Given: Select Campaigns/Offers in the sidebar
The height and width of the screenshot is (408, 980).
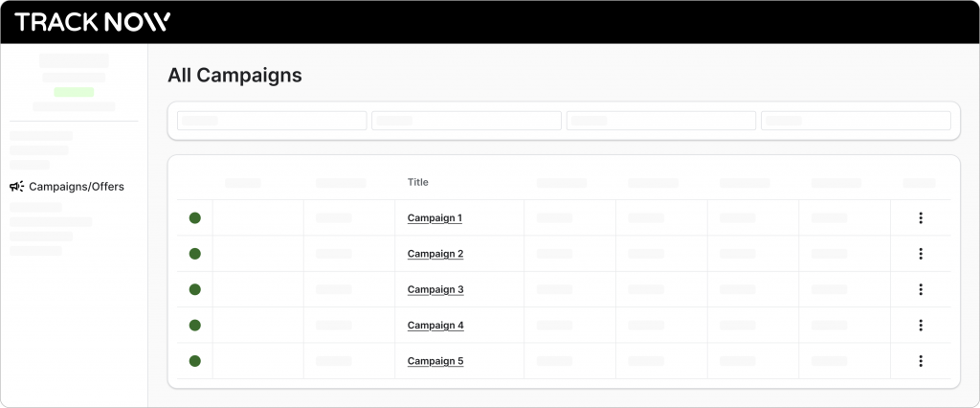Looking at the screenshot, I should [x=76, y=187].
